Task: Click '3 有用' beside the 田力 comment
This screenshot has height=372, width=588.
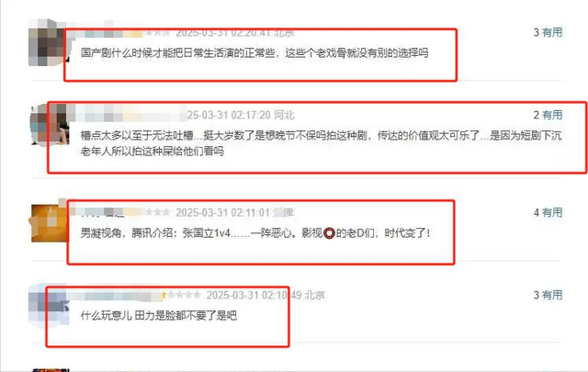Action: pos(548,295)
